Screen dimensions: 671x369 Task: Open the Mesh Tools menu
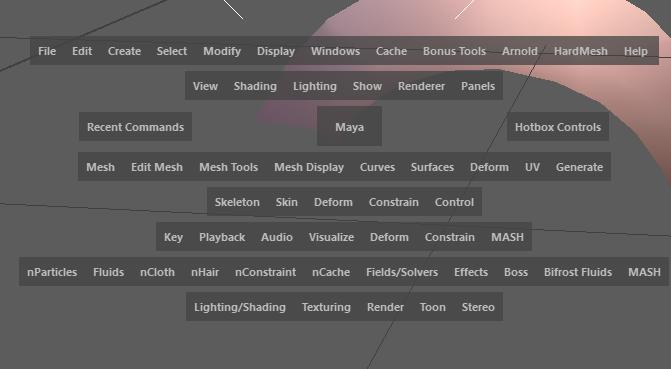[228, 167]
